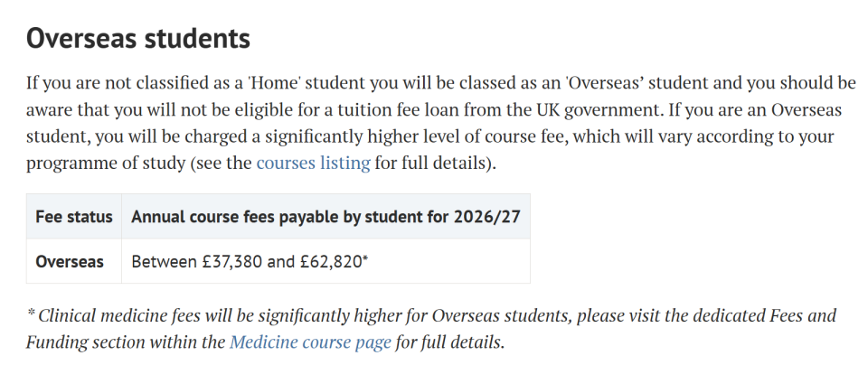Click "for full details" after Medicine course page

[449, 342]
